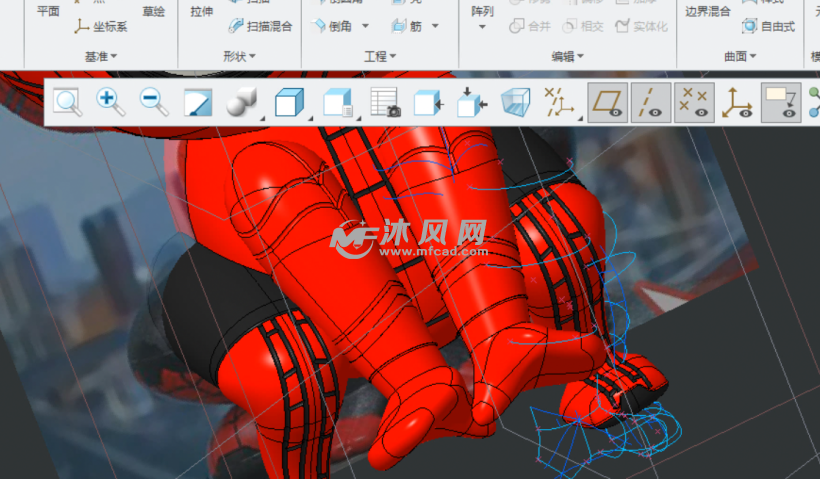
Task: Open the dropdown arrow beside 倒角
Action: pos(366,26)
